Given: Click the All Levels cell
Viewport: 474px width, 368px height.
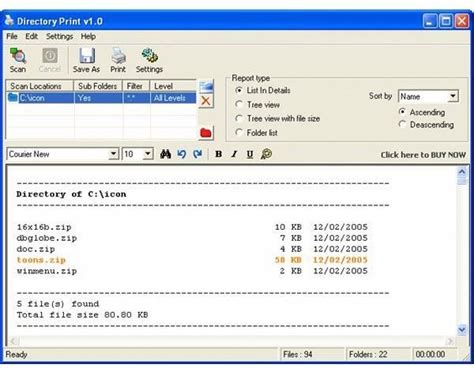Looking at the screenshot, I should pos(173,98).
